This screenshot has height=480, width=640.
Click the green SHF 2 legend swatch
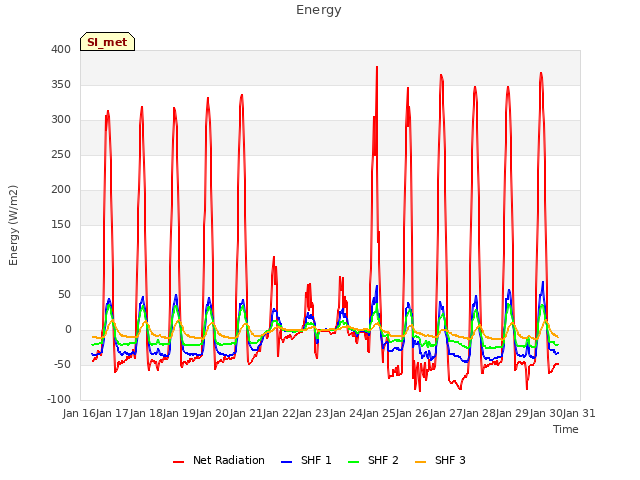(x=353, y=462)
